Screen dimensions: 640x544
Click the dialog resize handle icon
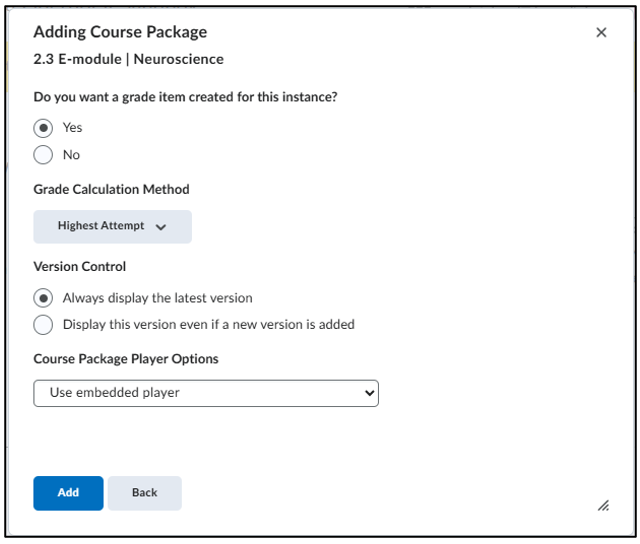[x=603, y=506]
